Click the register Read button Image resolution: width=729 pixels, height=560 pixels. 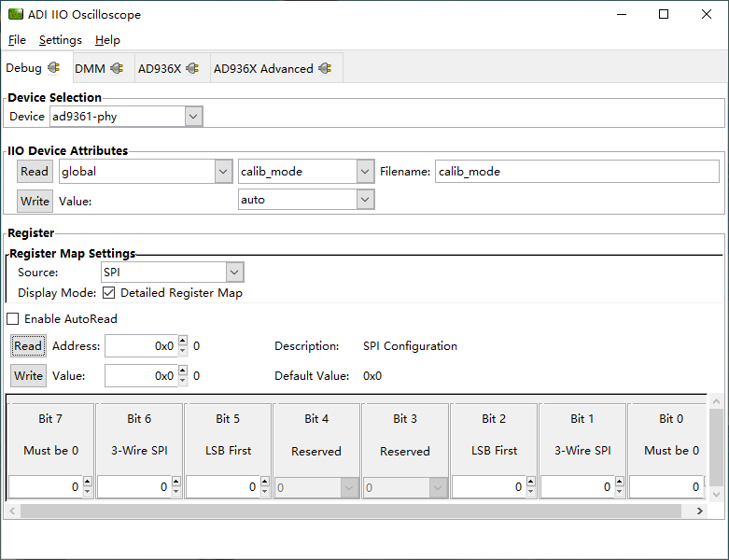coord(28,345)
